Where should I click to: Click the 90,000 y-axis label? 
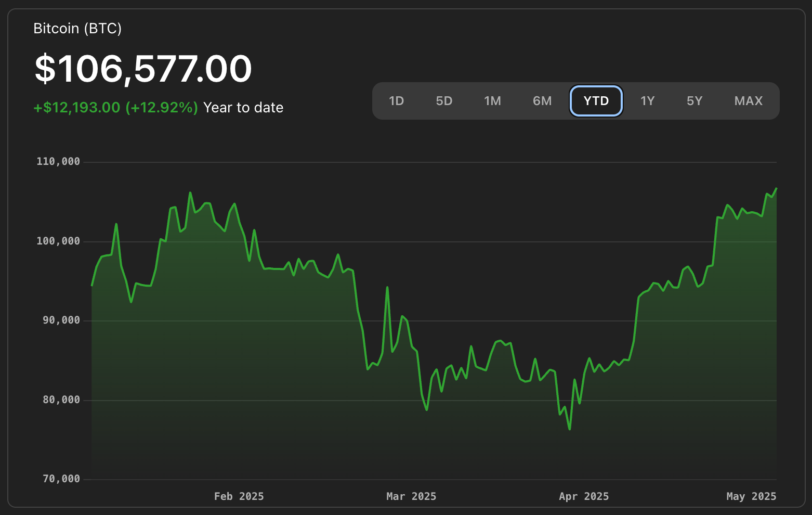pos(61,320)
